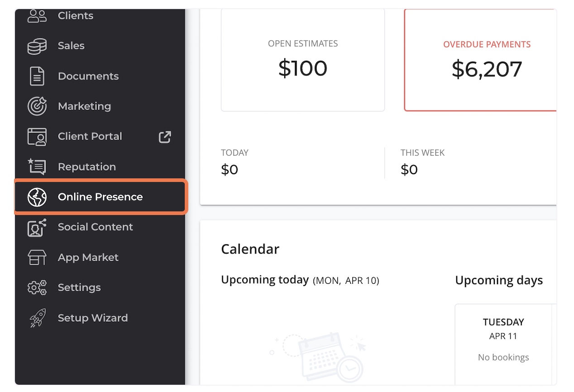Viewport: 574px width, 392px height.
Task: Open Client Portal via external link icon
Action: pyautogui.click(x=165, y=137)
